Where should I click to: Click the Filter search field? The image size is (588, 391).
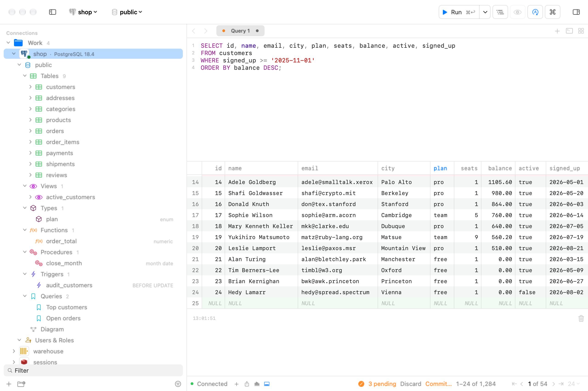93,370
